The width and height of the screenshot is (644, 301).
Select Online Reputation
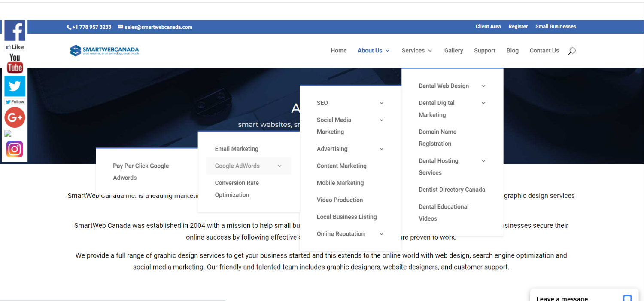click(340, 234)
